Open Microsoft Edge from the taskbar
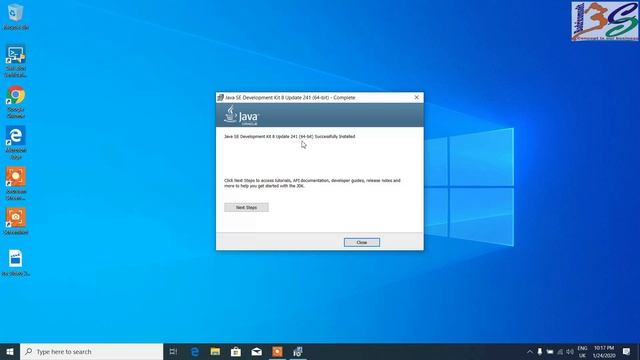This screenshot has width=640, height=360. (x=195, y=351)
